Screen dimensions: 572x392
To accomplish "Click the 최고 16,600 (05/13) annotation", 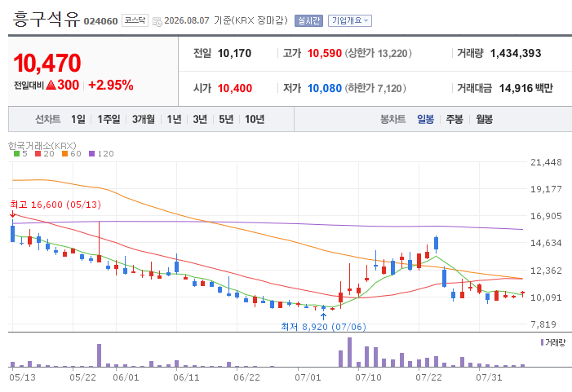I will [55, 205].
